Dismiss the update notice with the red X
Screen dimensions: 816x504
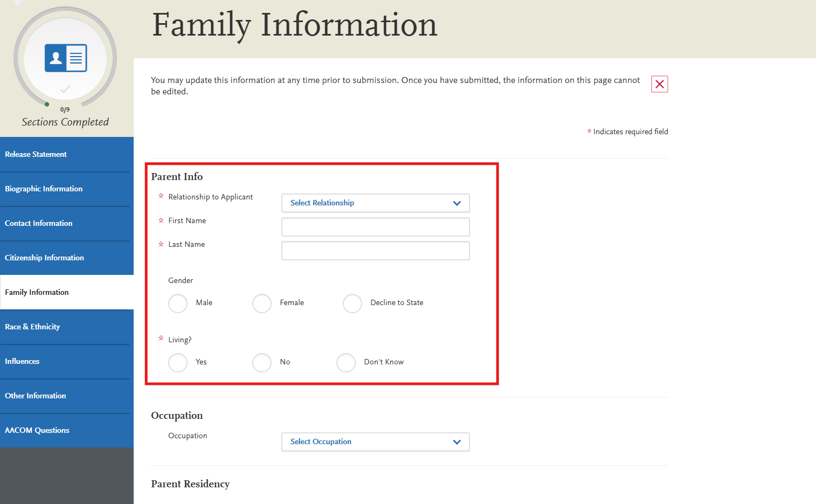[x=659, y=84]
